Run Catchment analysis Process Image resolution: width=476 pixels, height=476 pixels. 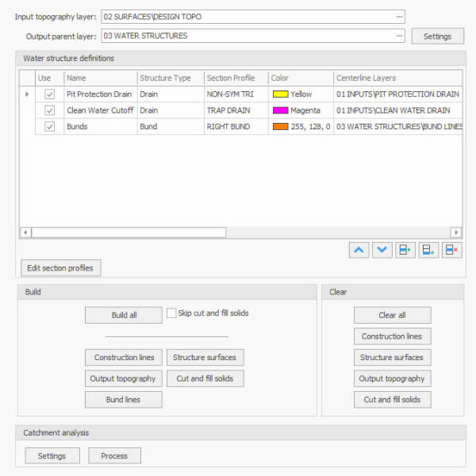[114, 455]
